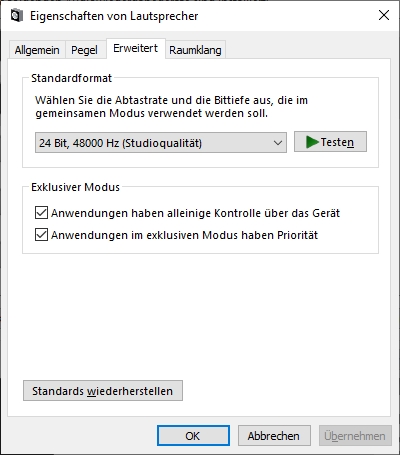Uncheck the alleinige Kontrolle über das Gerät checkbox
Viewport: 400px width, 455px height.
[x=41, y=213]
